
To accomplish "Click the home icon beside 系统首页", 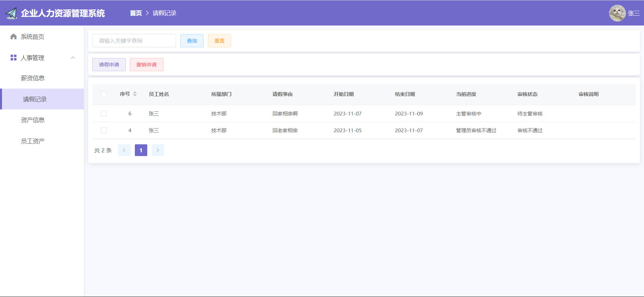I will click(x=13, y=37).
